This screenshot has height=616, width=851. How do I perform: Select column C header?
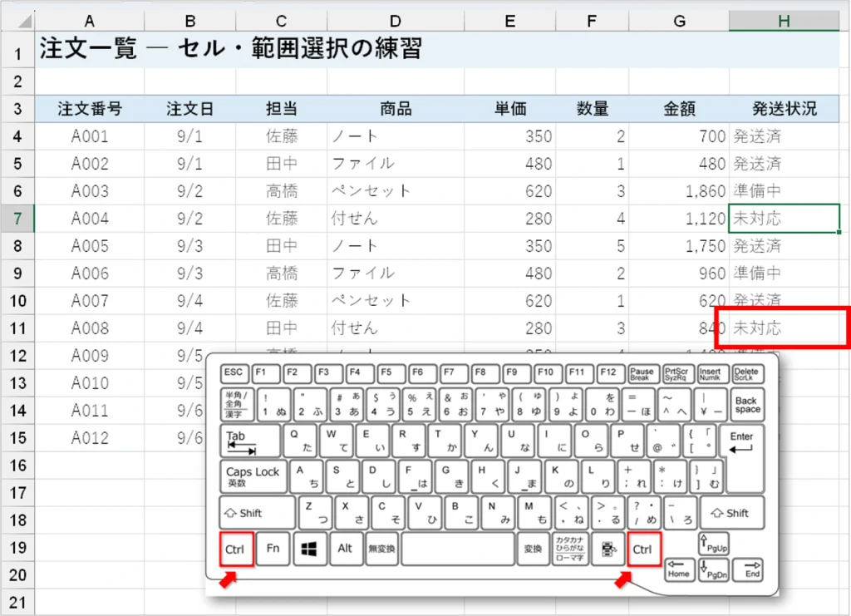(x=281, y=21)
